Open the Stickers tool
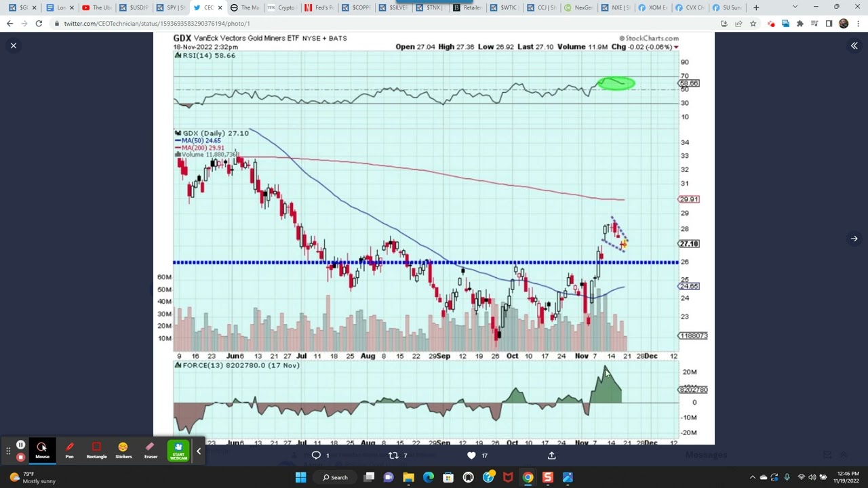The height and width of the screenshot is (488, 868). click(123, 450)
